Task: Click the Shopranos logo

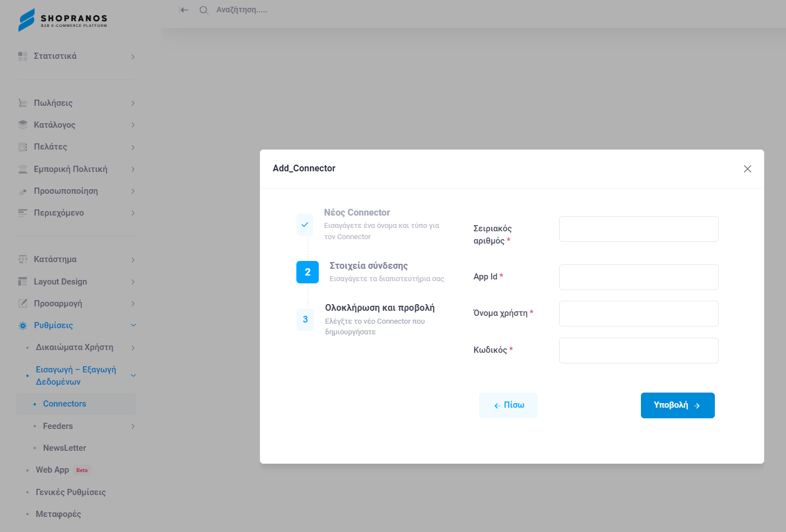Action: pyautogui.click(x=62, y=20)
